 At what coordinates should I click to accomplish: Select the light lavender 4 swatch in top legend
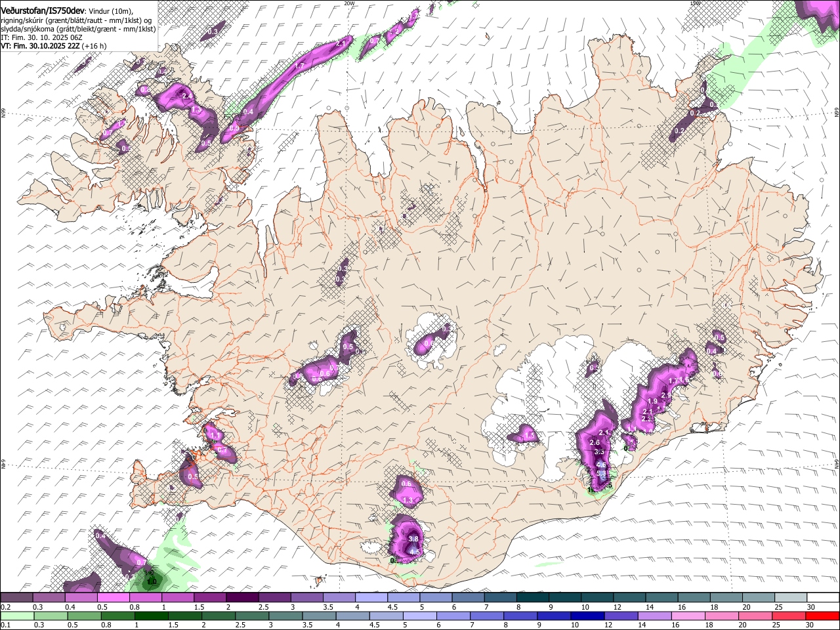pyautogui.click(x=370, y=598)
